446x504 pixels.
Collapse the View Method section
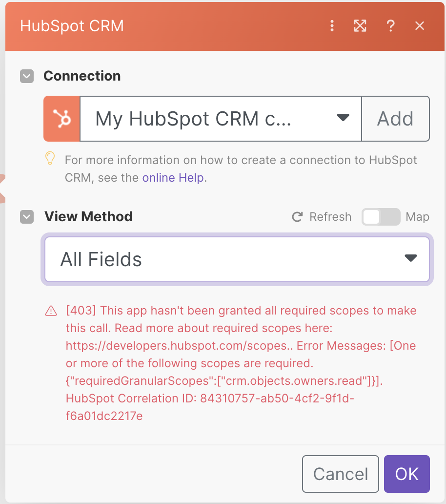click(x=27, y=217)
